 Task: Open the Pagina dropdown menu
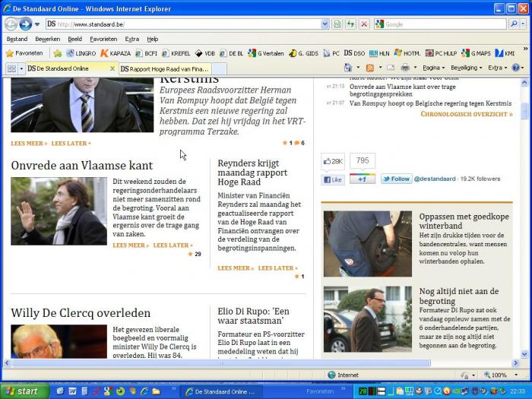(x=434, y=68)
